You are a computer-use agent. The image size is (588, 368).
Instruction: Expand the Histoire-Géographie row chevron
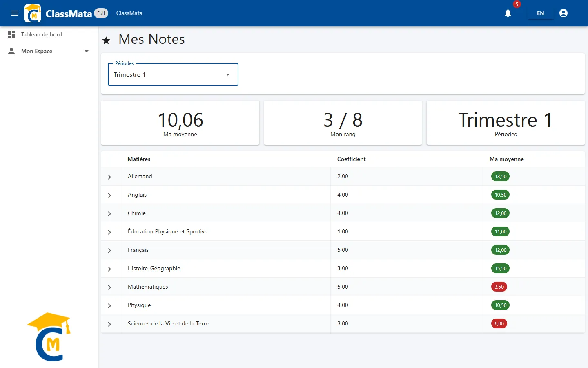coord(109,269)
